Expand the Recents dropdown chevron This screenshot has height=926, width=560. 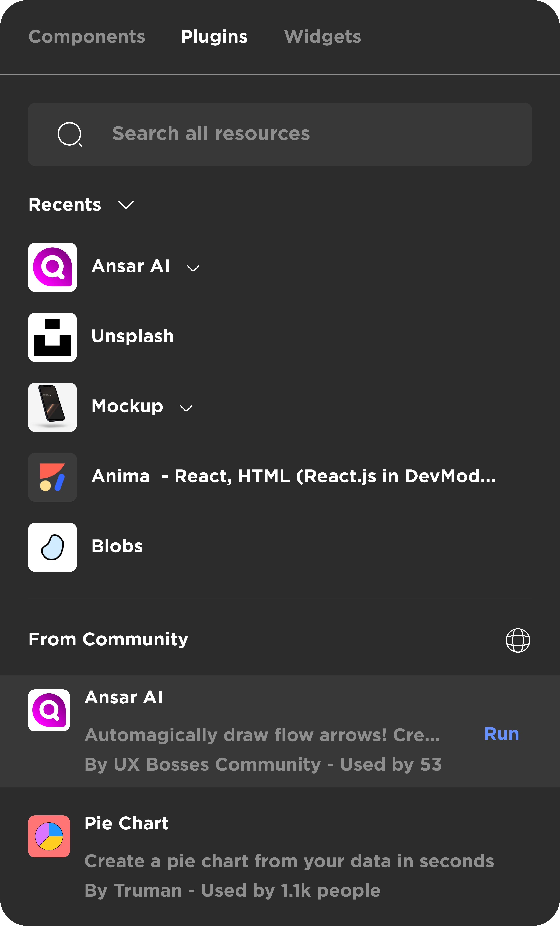tap(126, 205)
